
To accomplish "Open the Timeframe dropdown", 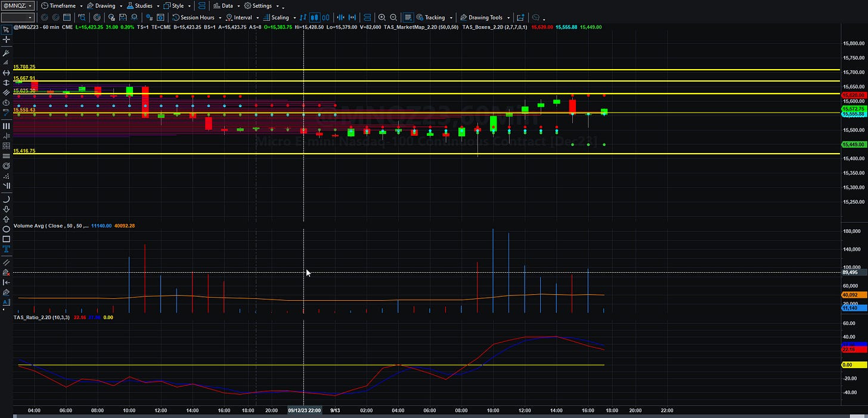I will click(x=62, y=5).
